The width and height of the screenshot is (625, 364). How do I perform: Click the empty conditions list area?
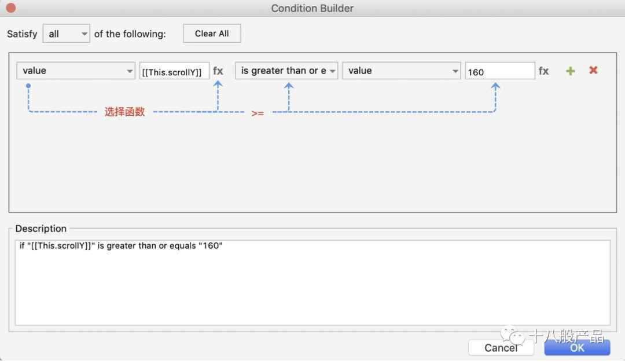pos(312,163)
